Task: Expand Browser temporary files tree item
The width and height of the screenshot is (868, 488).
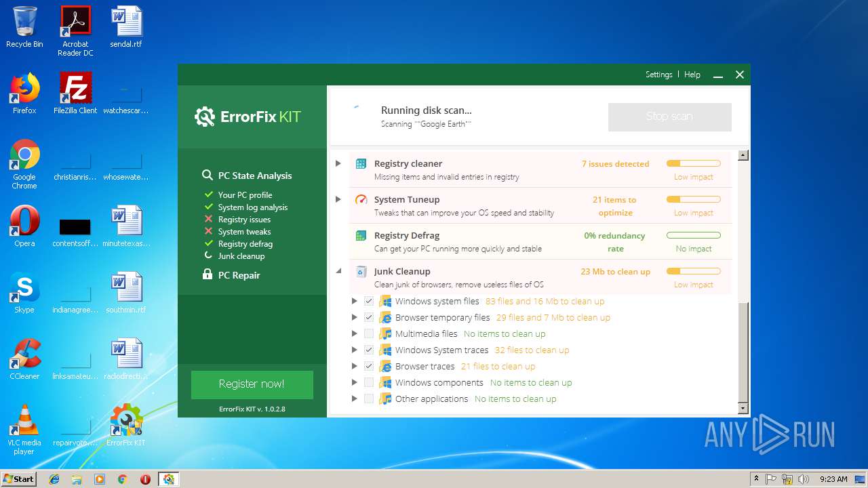Action: [354, 317]
